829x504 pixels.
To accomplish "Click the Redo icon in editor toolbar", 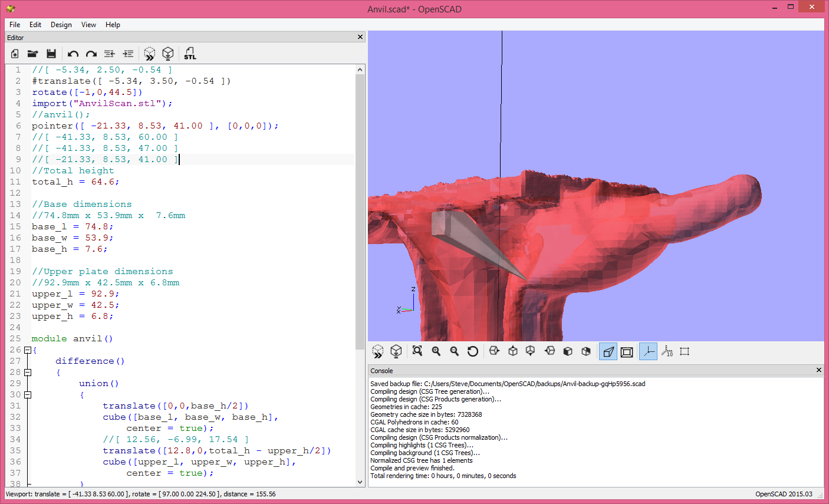I will (91, 54).
